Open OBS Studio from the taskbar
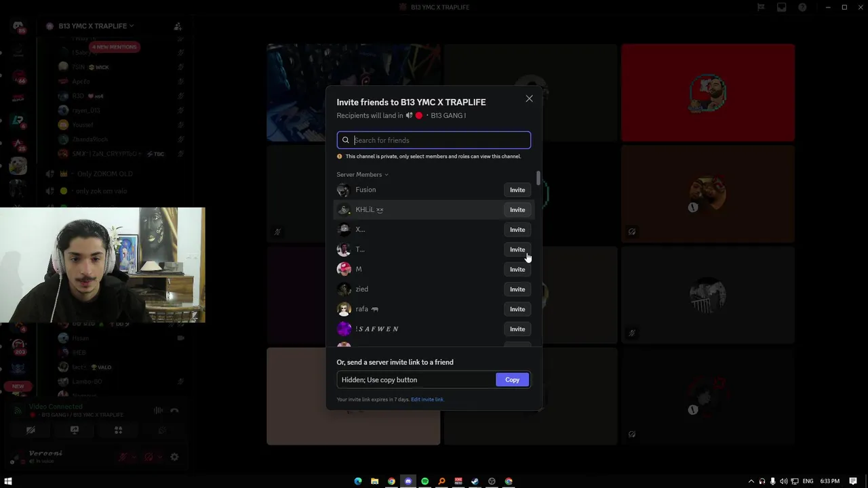The image size is (868, 488). 492,481
